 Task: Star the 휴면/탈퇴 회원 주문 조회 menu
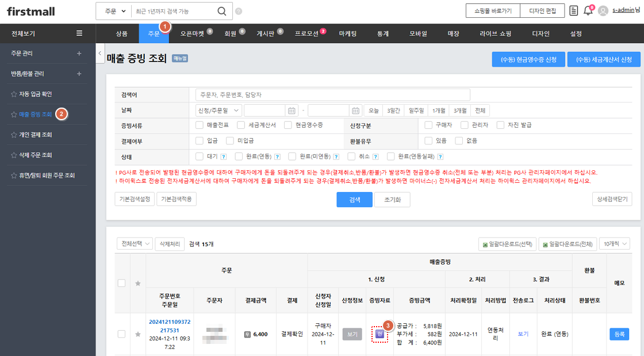click(x=14, y=175)
